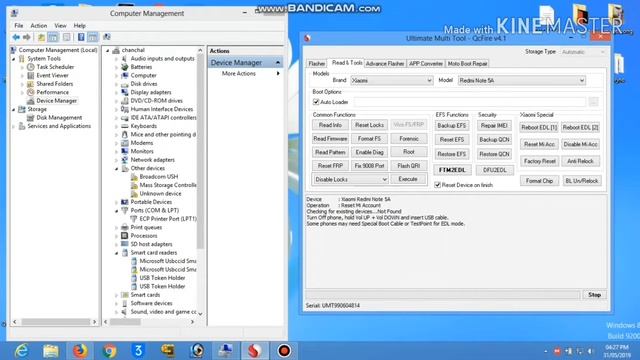Click the left pane horizontal scrollbar
Viewport: 640px width, 360px height.
pos(55,322)
